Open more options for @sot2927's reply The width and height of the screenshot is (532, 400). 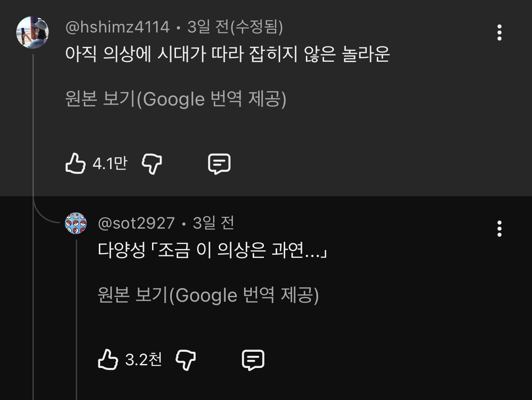499,229
